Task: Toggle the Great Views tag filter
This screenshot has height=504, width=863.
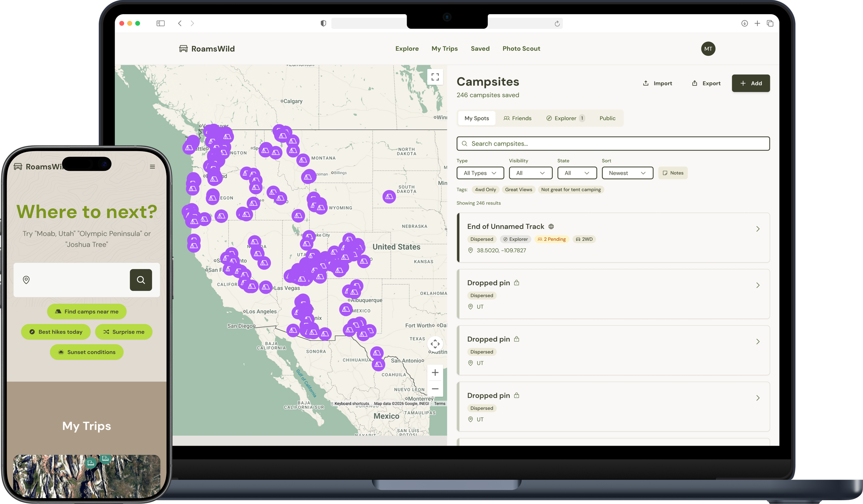Action: tap(518, 189)
